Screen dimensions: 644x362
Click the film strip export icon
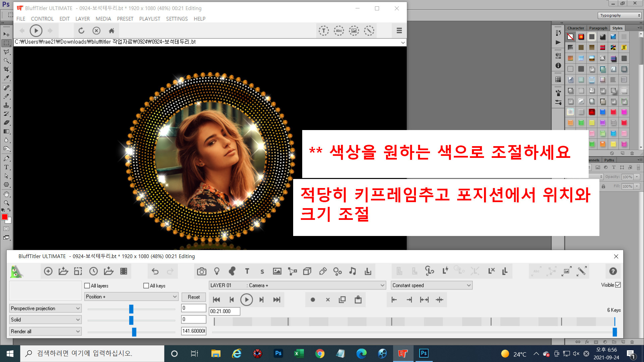(x=124, y=271)
